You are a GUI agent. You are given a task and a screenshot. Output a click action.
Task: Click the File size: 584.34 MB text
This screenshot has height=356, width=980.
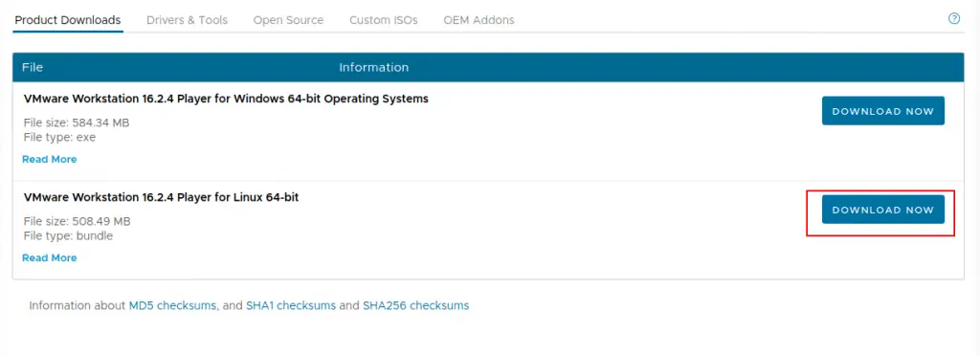pyautogui.click(x=77, y=122)
